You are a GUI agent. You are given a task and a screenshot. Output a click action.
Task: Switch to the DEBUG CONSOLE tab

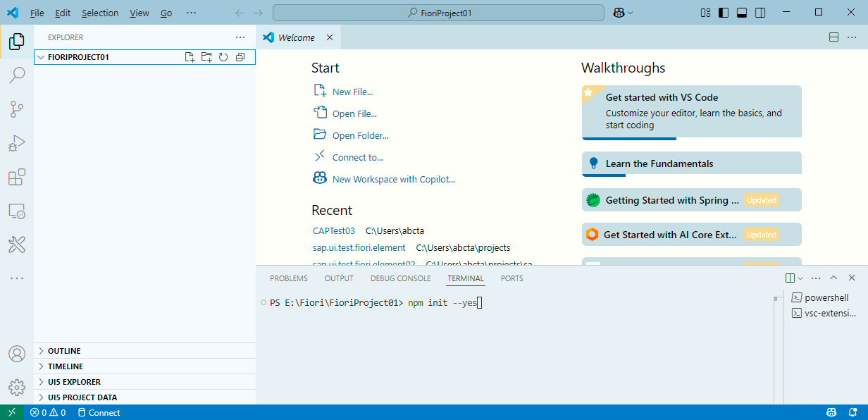[400, 278]
